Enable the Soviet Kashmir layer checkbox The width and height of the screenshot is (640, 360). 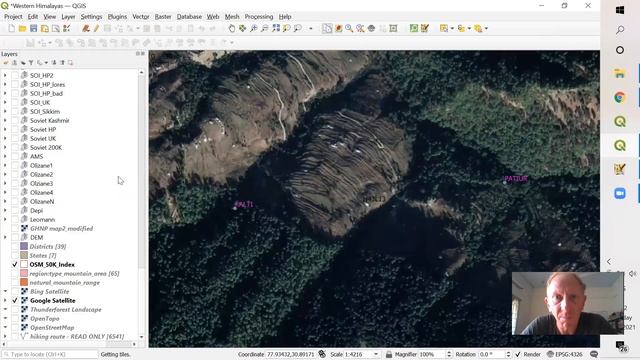click(15, 120)
